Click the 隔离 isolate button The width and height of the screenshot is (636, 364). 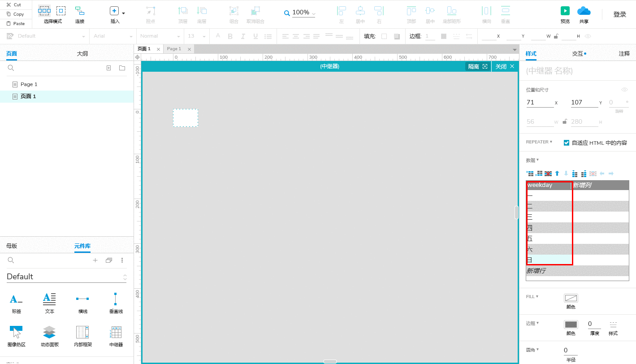point(478,66)
